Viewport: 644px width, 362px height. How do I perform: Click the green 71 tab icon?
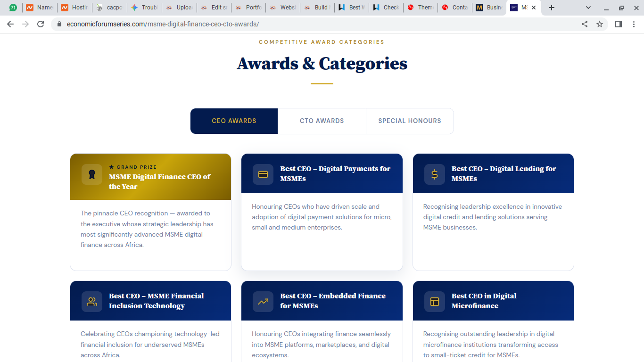tap(13, 8)
